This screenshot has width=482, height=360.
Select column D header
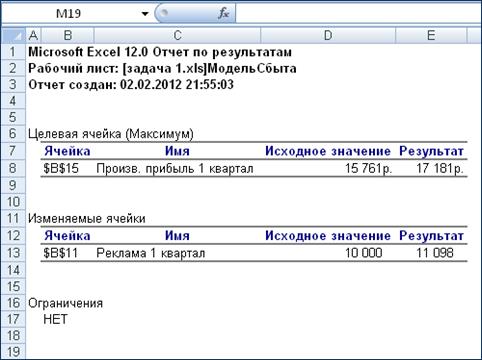coord(328,35)
